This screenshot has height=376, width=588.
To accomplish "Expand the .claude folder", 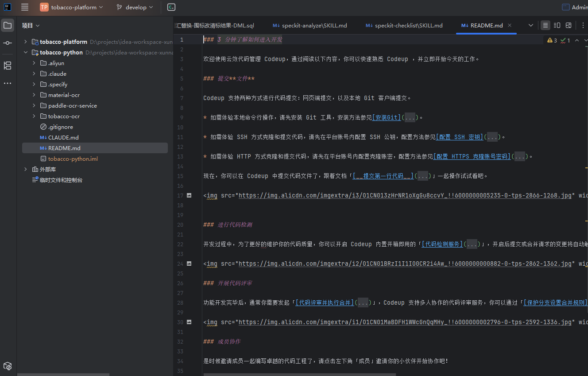I will 34,74.
